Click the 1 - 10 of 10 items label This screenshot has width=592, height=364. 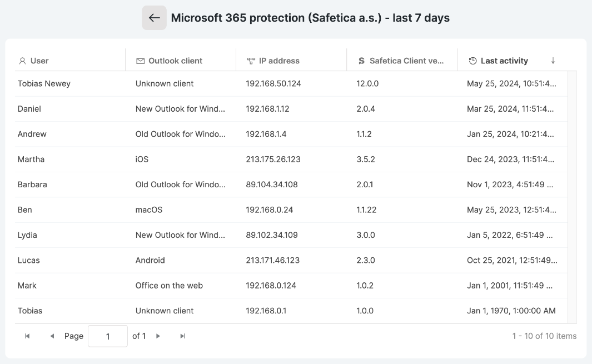[x=544, y=336]
